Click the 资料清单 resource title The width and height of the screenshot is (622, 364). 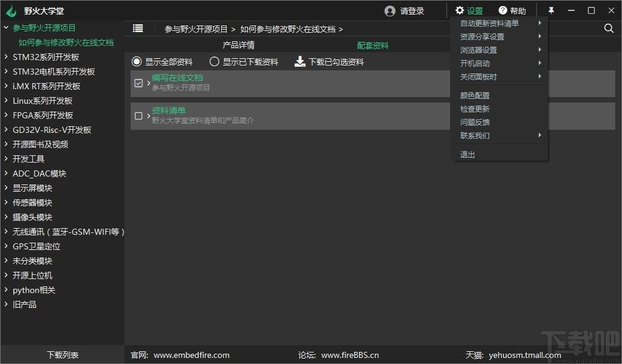click(168, 110)
